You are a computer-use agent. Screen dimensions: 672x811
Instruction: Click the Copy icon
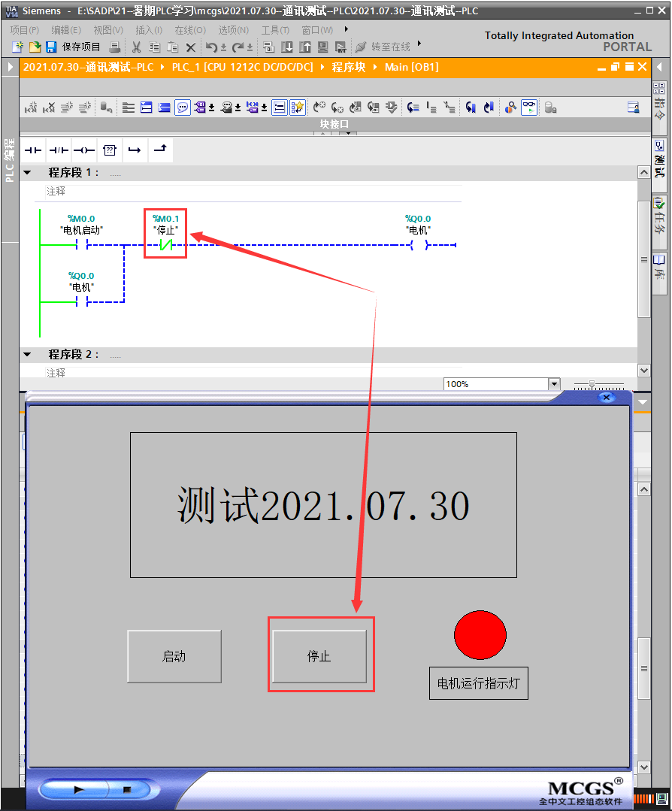click(x=154, y=47)
